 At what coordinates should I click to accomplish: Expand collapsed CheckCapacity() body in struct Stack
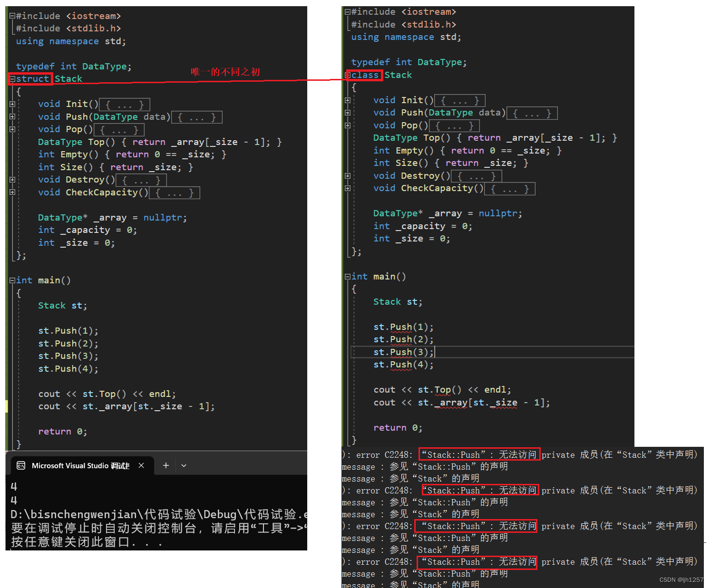click(x=12, y=192)
